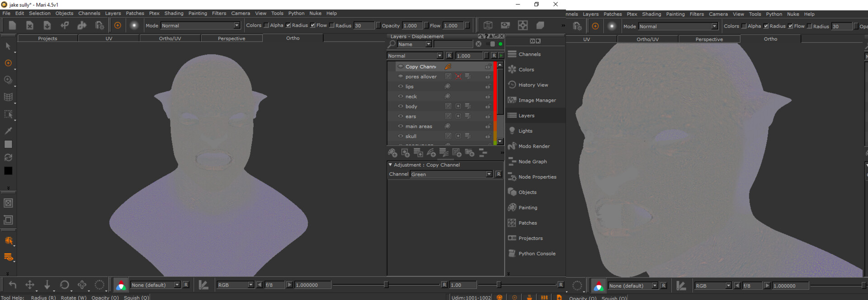Click the black background color swatch
The width and height of the screenshot is (868, 300).
[x=8, y=171]
